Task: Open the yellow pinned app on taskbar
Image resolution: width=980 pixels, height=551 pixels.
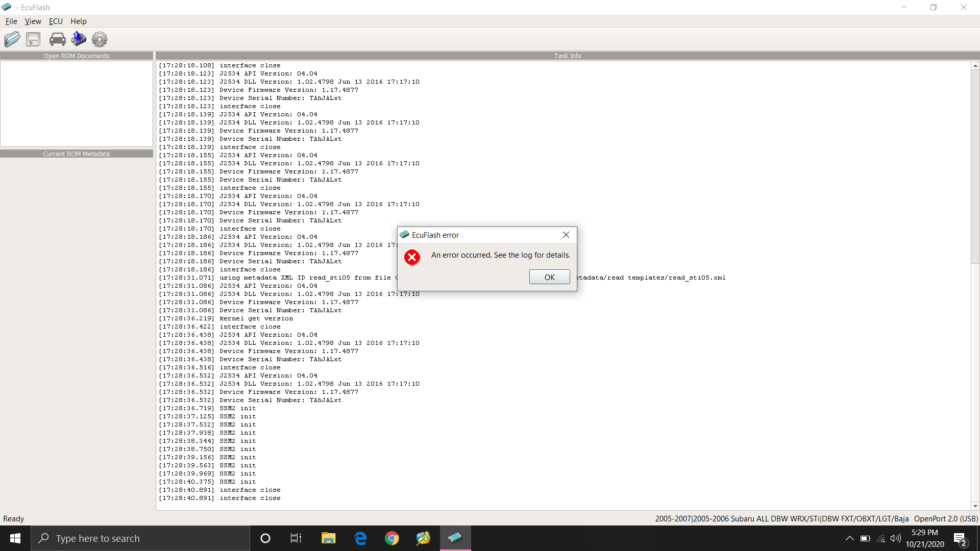Action: (x=423, y=538)
